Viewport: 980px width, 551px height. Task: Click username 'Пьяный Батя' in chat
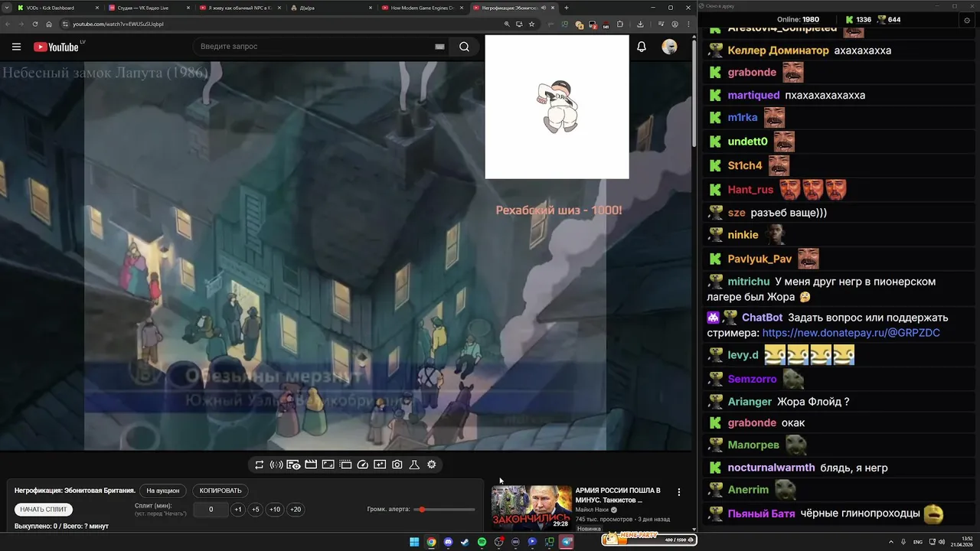coord(761,514)
